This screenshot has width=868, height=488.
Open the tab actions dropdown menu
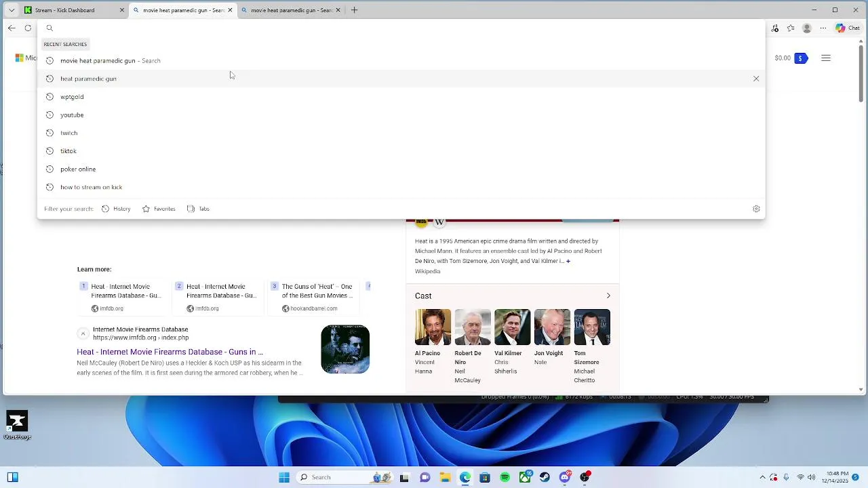[x=12, y=10]
